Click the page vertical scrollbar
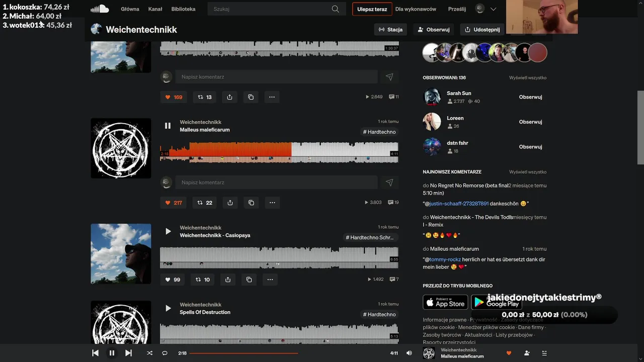This screenshot has width=644, height=362. point(640,127)
